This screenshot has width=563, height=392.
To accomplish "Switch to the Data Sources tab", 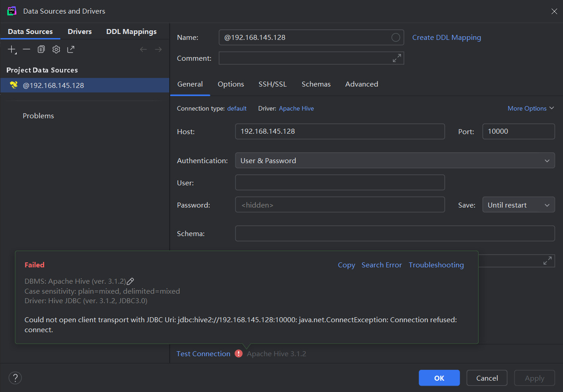I will (x=30, y=32).
